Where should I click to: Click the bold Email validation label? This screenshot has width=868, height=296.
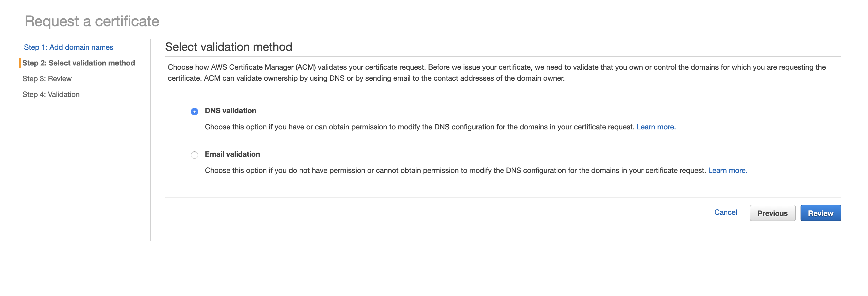[232, 154]
